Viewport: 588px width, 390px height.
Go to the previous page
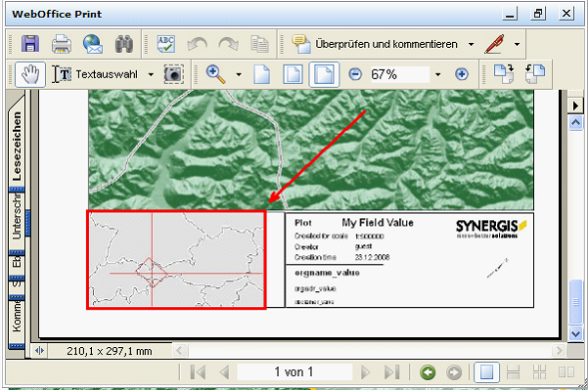pyautogui.click(x=225, y=372)
